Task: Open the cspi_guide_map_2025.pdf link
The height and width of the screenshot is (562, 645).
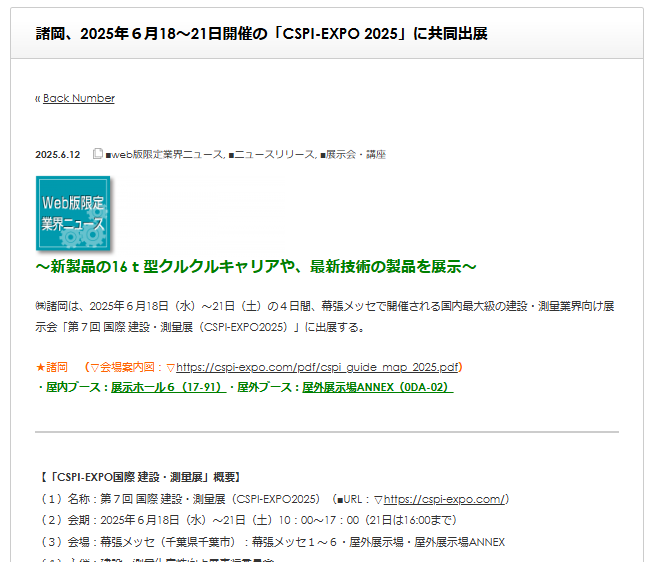Action: coord(317,367)
